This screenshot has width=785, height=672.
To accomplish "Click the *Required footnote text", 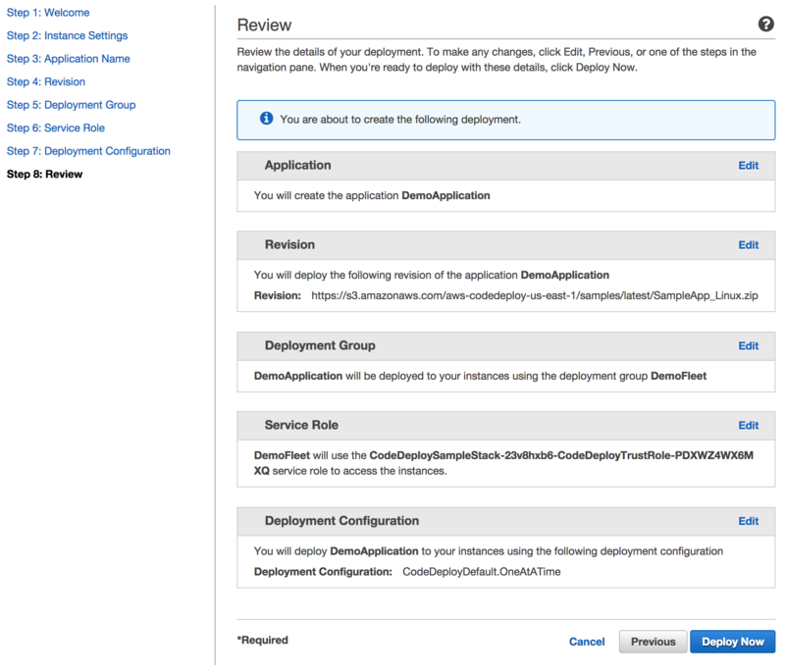I will [263, 640].
